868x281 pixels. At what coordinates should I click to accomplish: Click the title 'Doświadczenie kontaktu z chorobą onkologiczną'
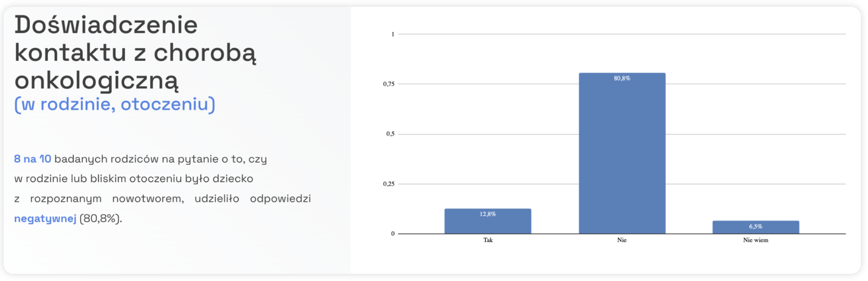click(135, 52)
